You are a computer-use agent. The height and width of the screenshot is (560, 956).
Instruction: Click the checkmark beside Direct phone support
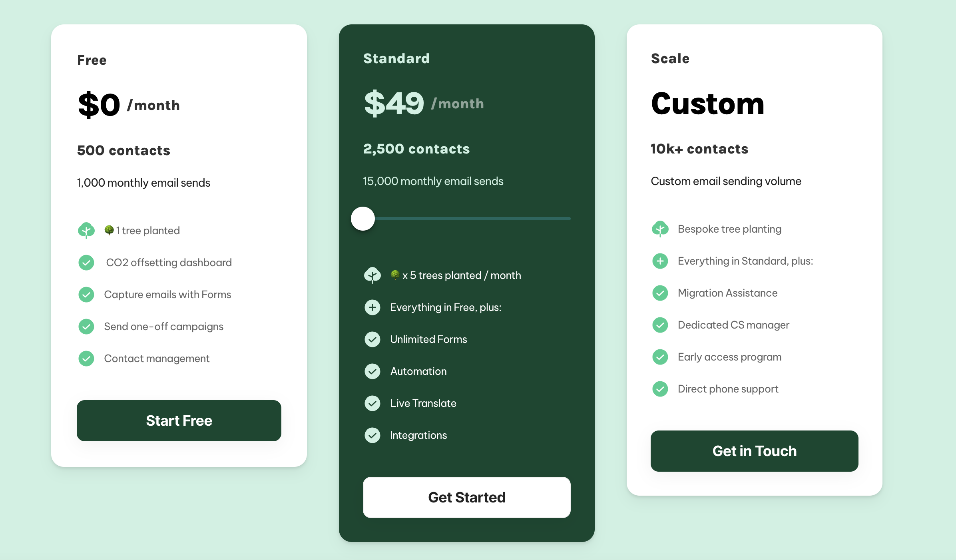pyautogui.click(x=660, y=389)
